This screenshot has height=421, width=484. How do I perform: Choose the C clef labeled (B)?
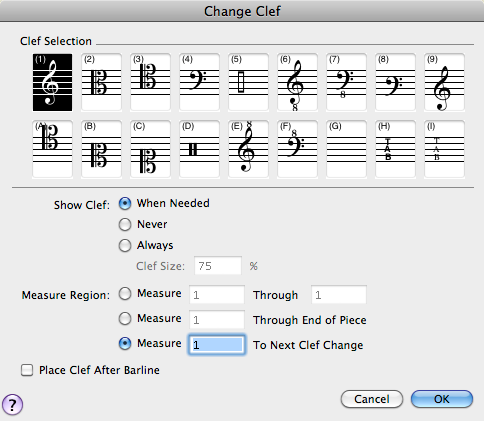tap(101, 149)
